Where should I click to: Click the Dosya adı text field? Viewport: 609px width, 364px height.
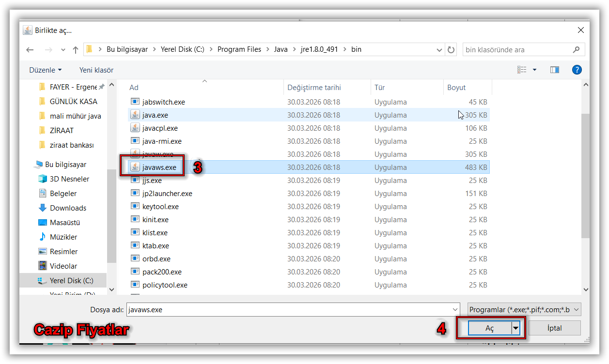coord(289,310)
